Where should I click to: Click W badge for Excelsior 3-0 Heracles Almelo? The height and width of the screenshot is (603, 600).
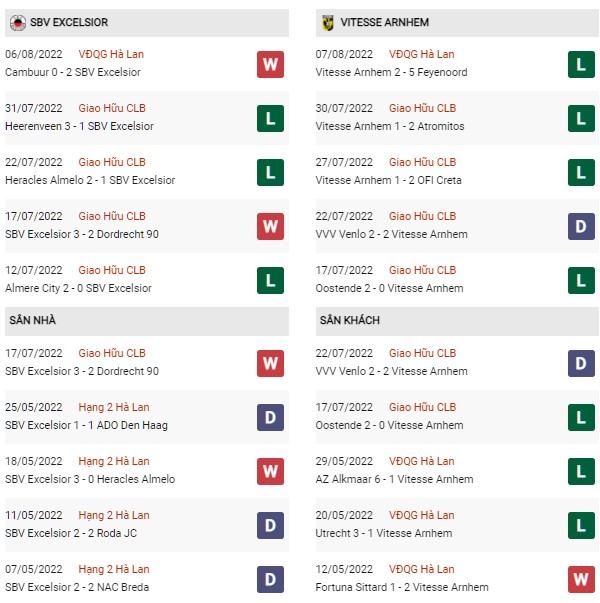click(x=270, y=471)
